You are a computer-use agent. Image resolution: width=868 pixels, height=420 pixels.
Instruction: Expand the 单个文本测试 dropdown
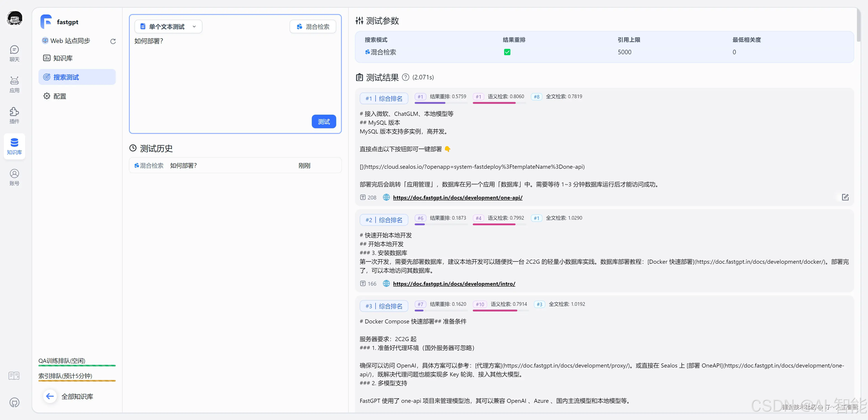coord(168,27)
